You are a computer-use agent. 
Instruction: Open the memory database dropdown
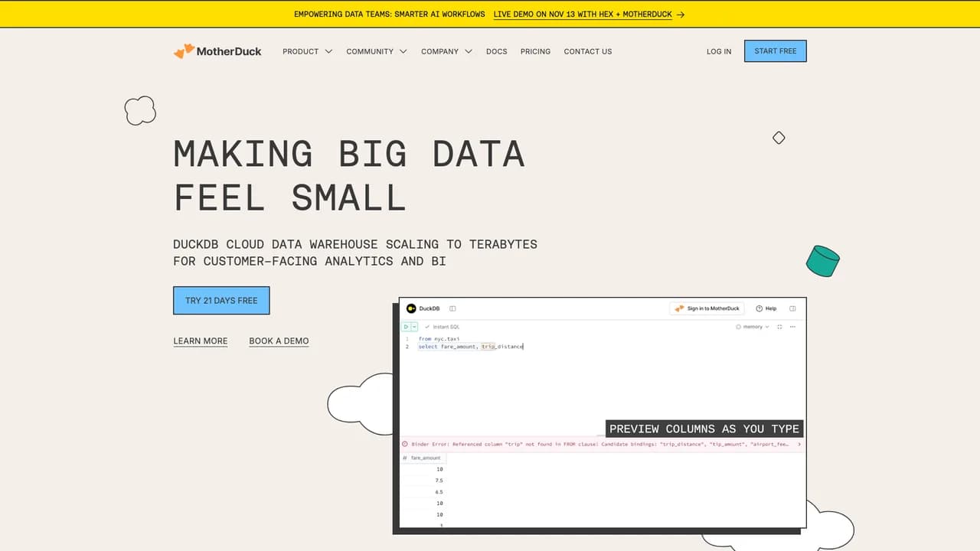coord(753,327)
